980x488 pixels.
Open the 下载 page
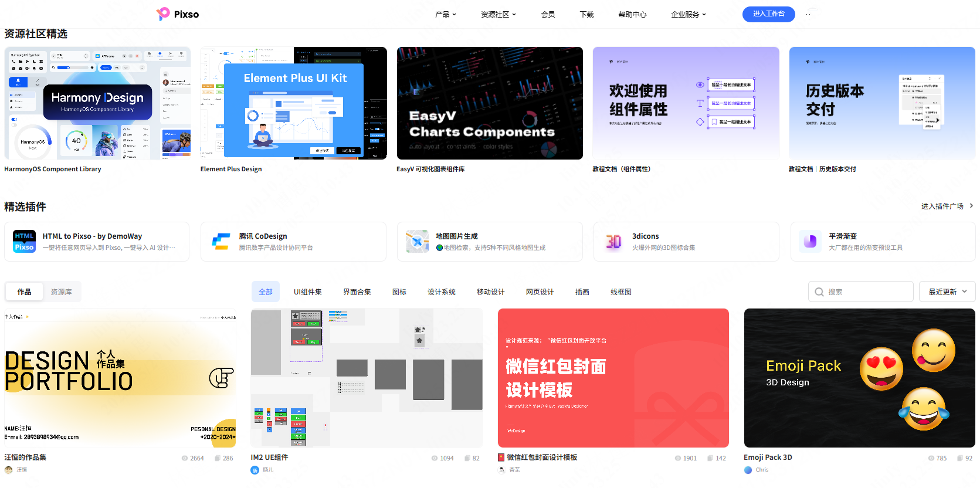point(586,14)
